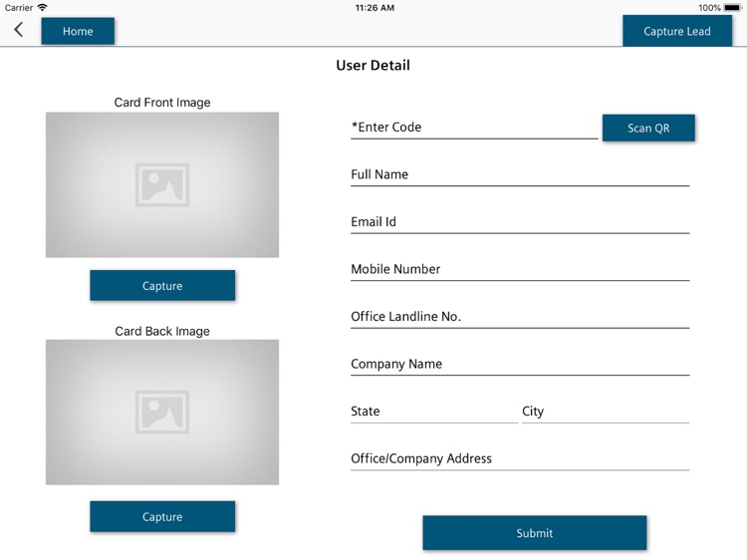Submit the user detail form
Image resolution: width=747 pixels, height=560 pixels.
point(535,533)
